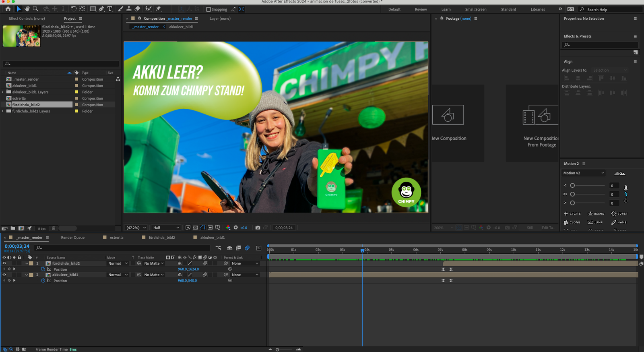Open the akkuleer_bild1 timeline tab
Image resolution: width=644 pixels, height=352 pixels.
click(x=213, y=238)
